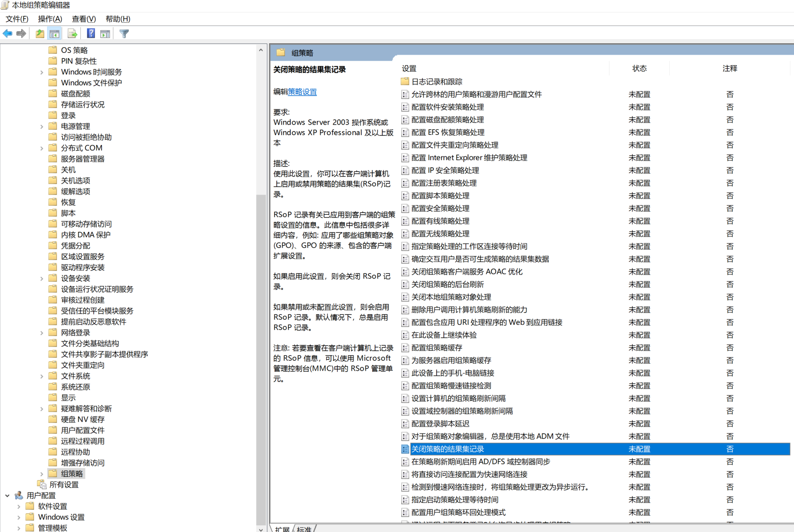Click the Forward arrow toolbar button
Viewport: 794px width, 532px height.
click(x=21, y=34)
